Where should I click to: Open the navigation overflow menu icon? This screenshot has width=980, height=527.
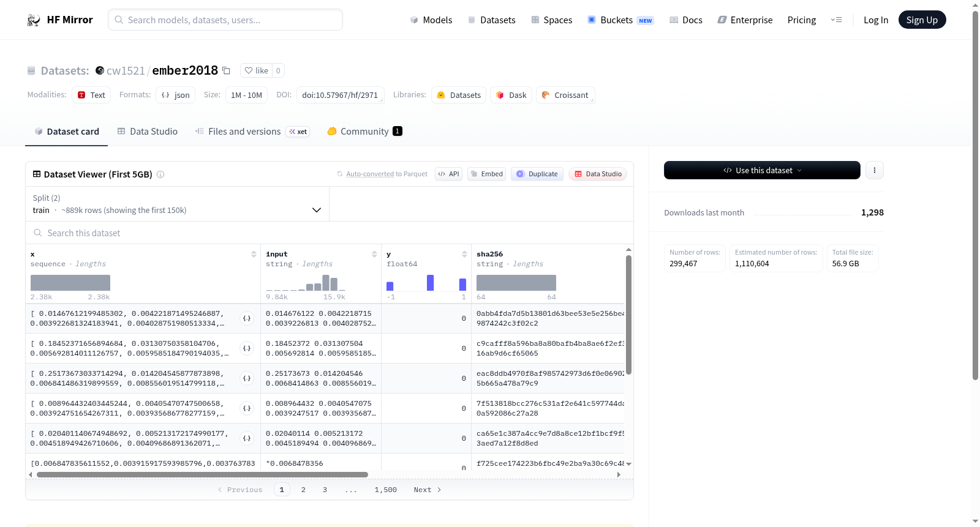(x=836, y=20)
